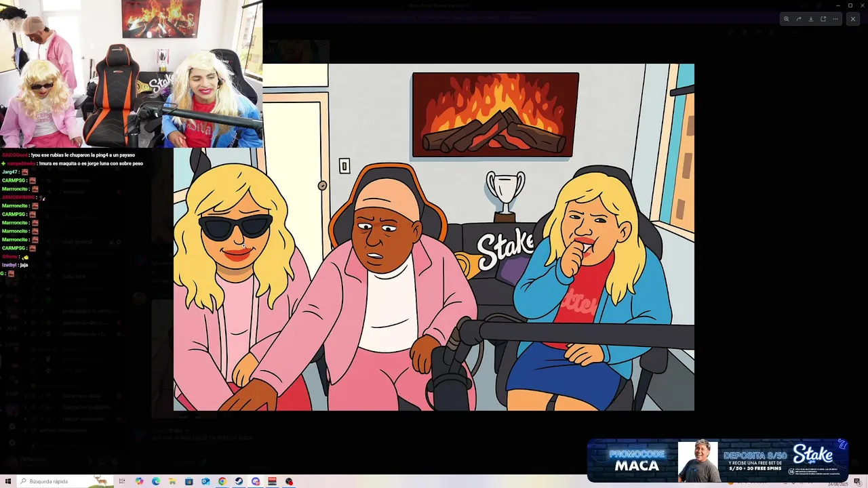Open the notification center icon in system tray
This screenshot has height=488, width=868.
(857, 481)
